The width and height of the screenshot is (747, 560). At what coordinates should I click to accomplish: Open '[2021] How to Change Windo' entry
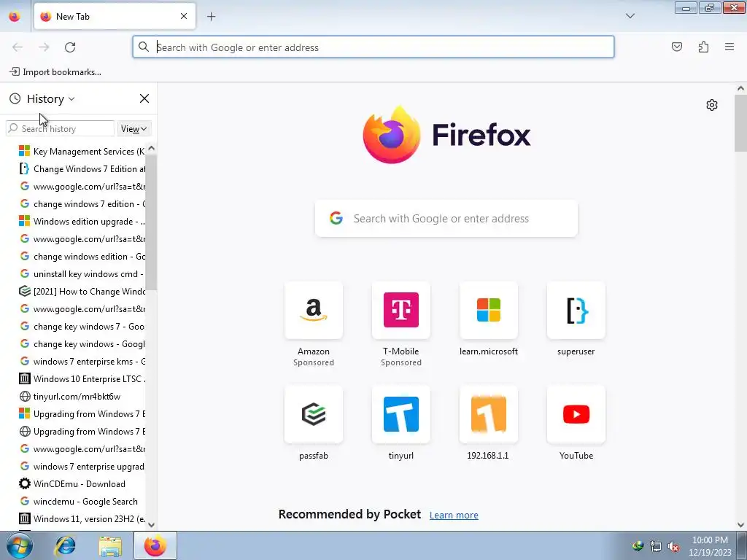pyautogui.click(x=81, y=292)
